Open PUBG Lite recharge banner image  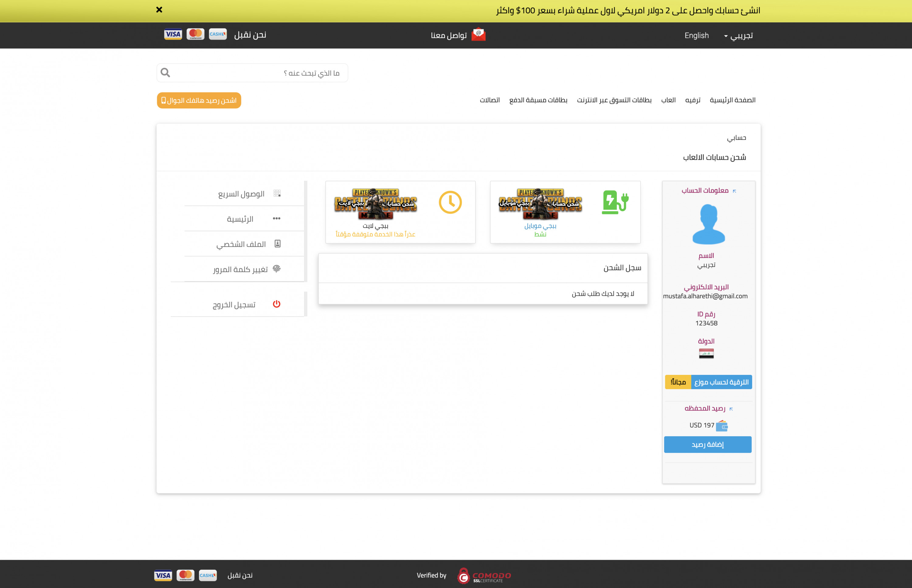coord(376,204)
